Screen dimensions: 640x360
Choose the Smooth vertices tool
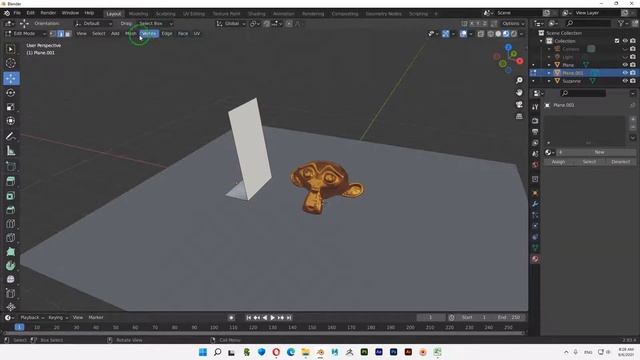click(11, 280)
